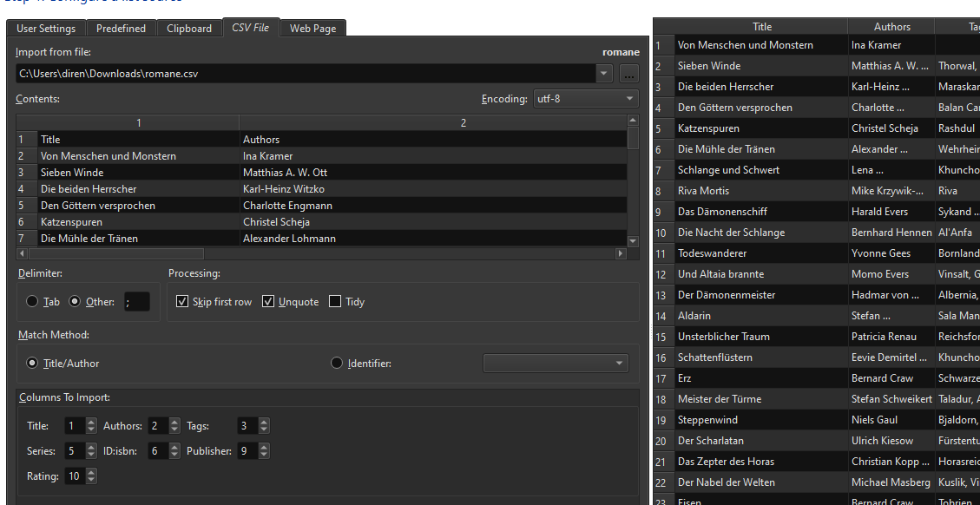Screen dimensions: 980x505
Task: Click the contents horizontal scrollbar thumb
Action: [116, 253]
